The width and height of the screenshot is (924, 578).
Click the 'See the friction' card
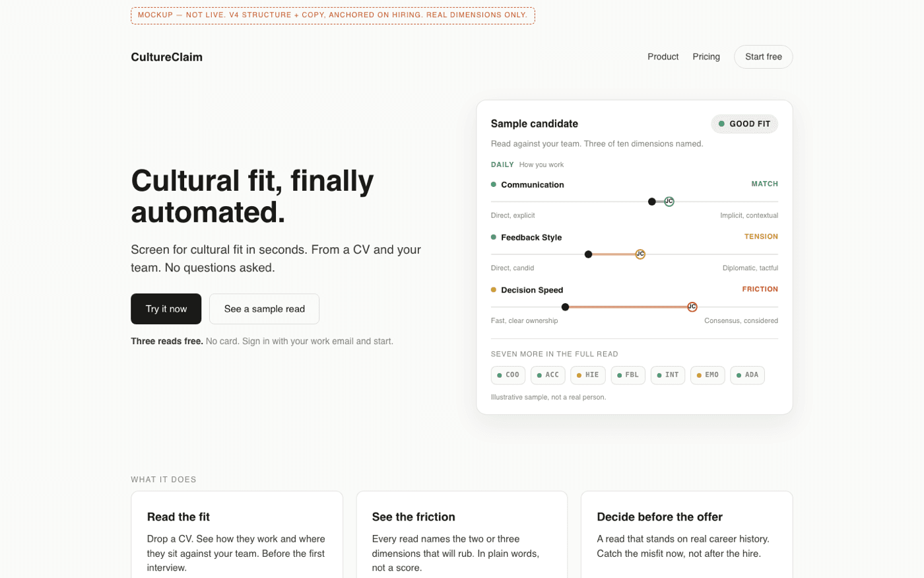point(462,534)
